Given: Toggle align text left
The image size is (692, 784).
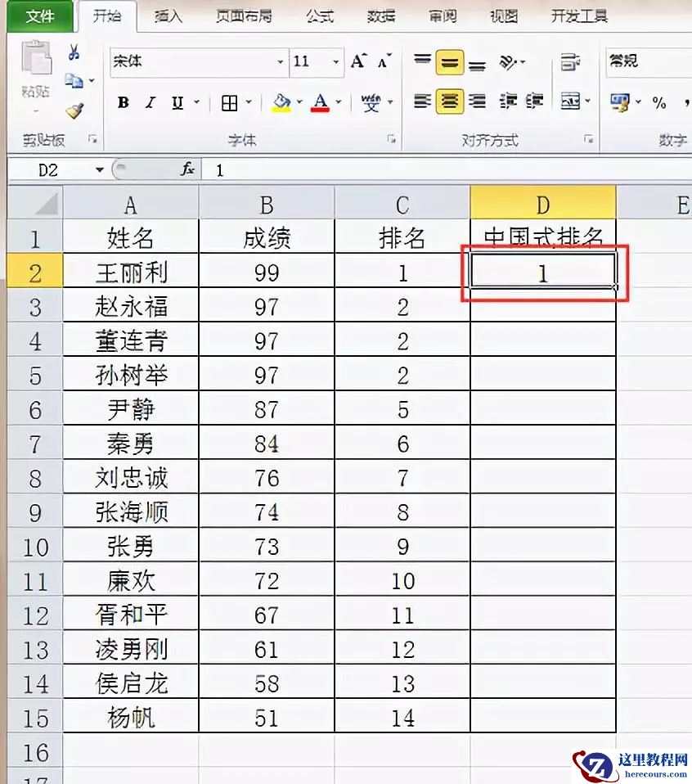Looking at the screenshot, I should point(422,101).
